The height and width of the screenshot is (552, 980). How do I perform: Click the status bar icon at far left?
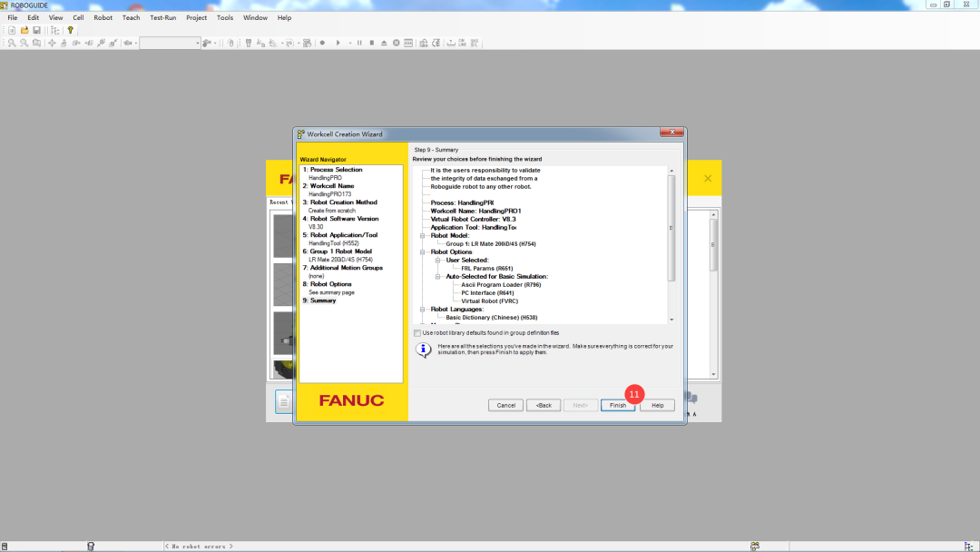(x=5, y=547)
